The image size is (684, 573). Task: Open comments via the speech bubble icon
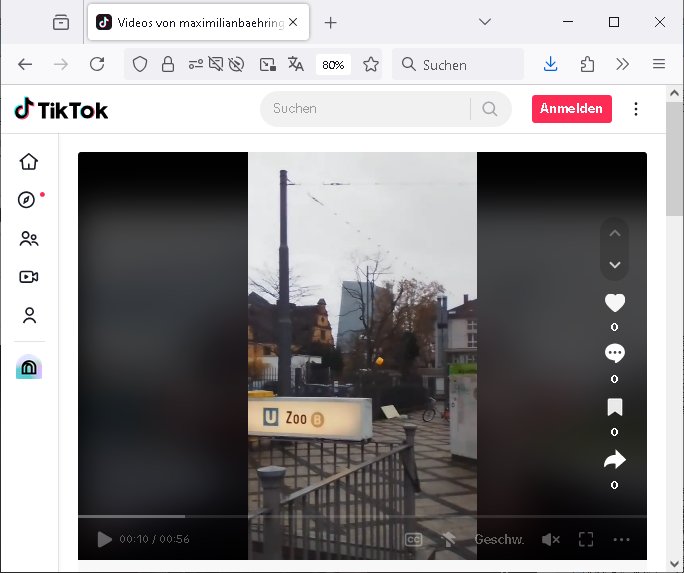pyautogui.click(x=615, y=353)
